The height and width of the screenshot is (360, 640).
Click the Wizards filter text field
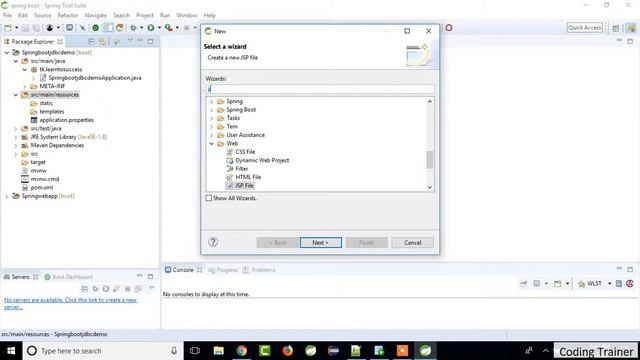(320, 89)
